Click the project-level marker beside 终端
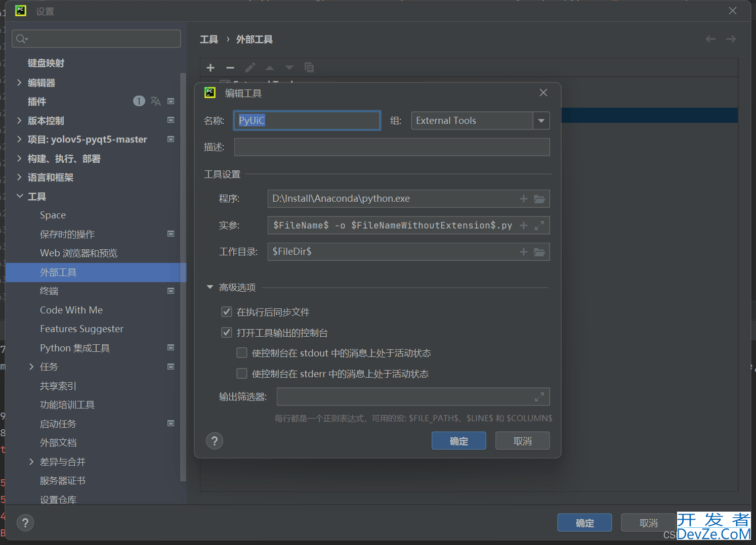The width and height of the screenshot is (756, 545). [x=171, y=291]
